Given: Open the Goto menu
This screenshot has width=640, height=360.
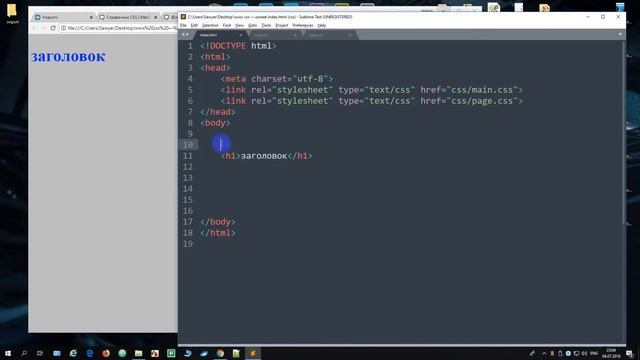Looking at the screenshot, I should 253,25.
